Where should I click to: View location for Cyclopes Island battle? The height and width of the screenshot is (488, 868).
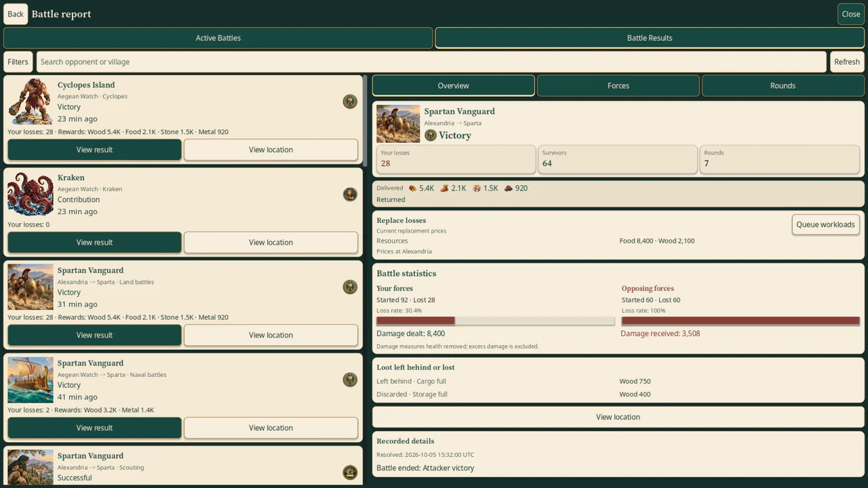tap(271, 150)
